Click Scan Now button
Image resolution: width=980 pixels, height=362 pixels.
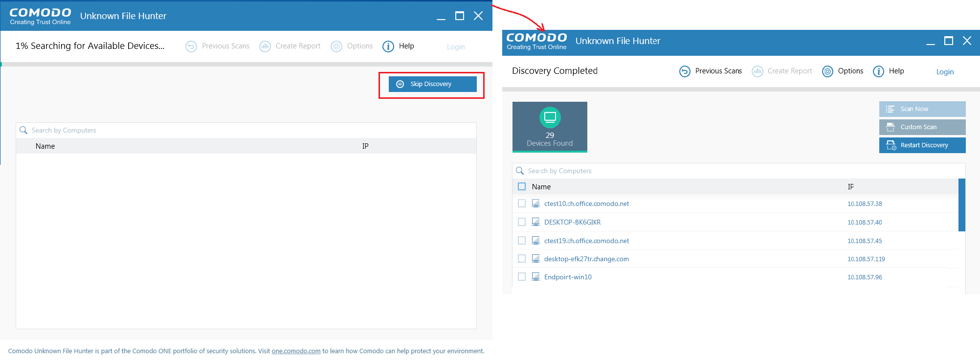(922, 109)
